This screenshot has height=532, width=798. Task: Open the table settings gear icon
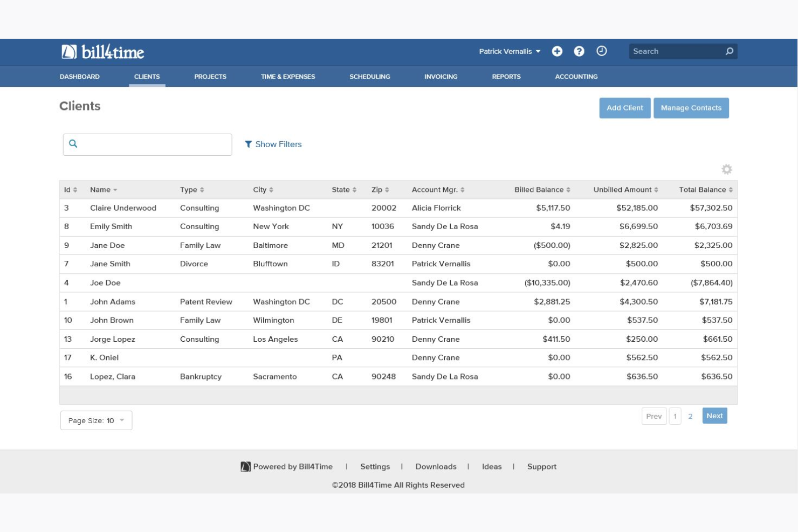[727, 169]
